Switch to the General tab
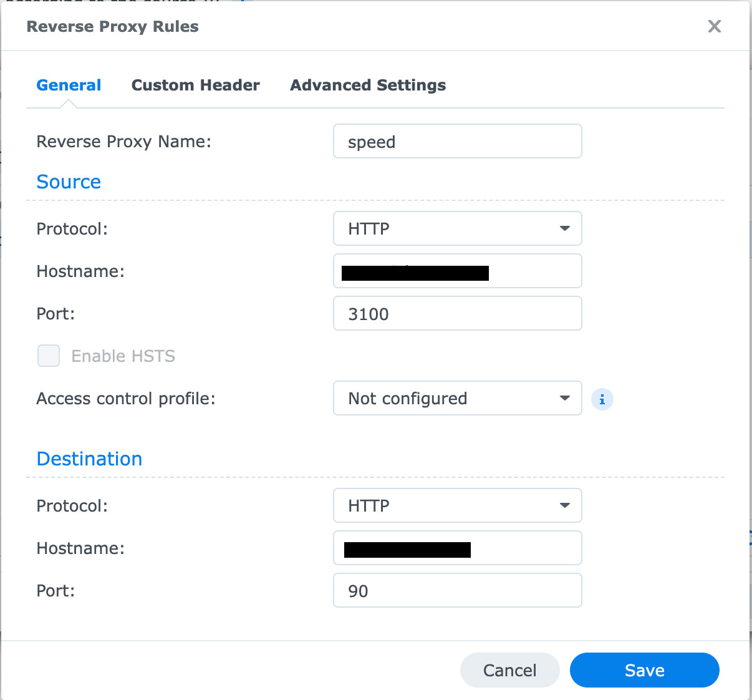Screen dimensions: 752x700 69,85
